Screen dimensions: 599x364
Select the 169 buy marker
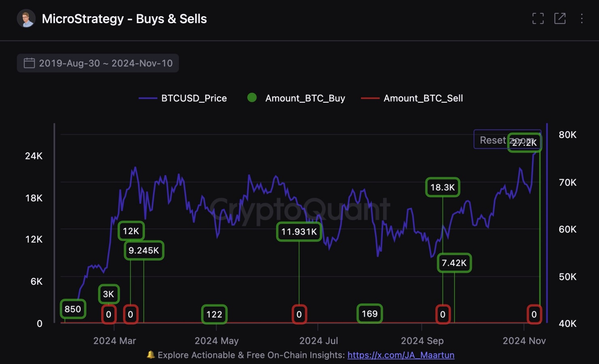point(370,313)
